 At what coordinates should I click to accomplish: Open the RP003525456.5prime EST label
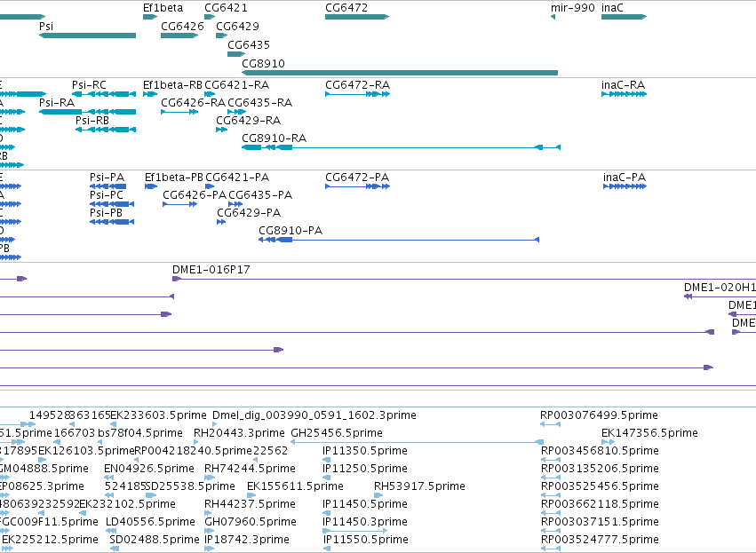click(600, 486)
